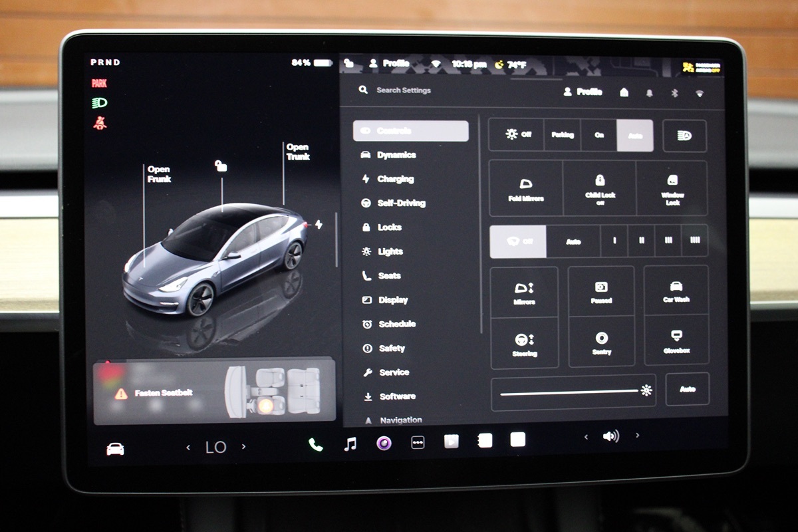Viewport: 798px width, 532px height.
Task: Tap the notifications bell icon
Action: click(x=649, y=93)
